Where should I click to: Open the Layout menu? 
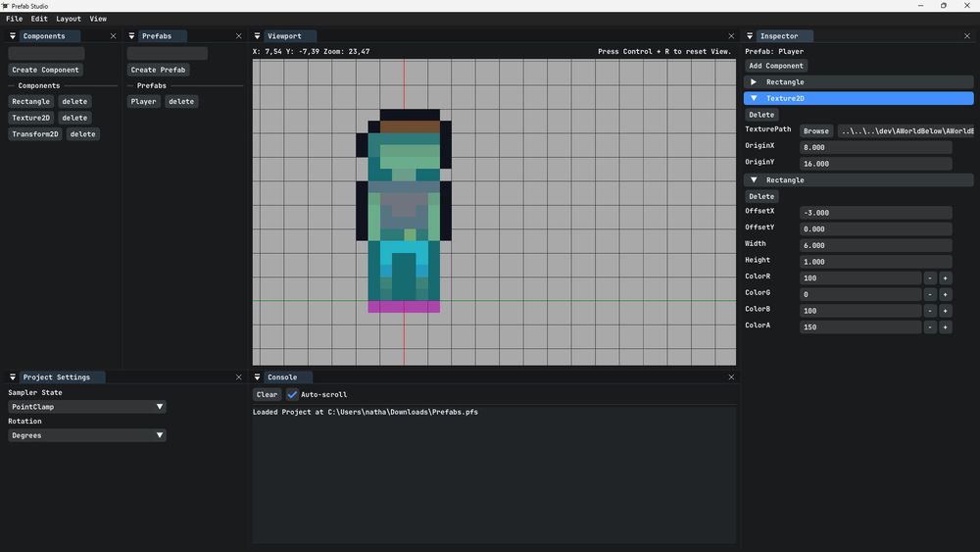(69, 19)
